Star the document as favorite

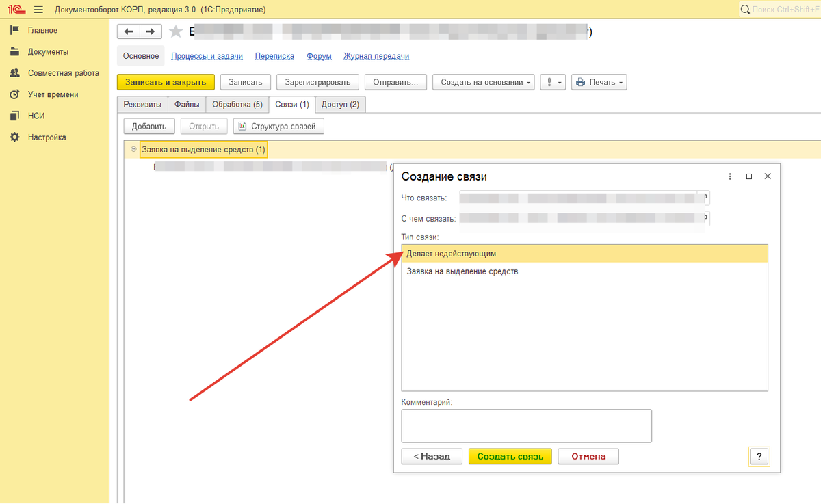(176, 31)
